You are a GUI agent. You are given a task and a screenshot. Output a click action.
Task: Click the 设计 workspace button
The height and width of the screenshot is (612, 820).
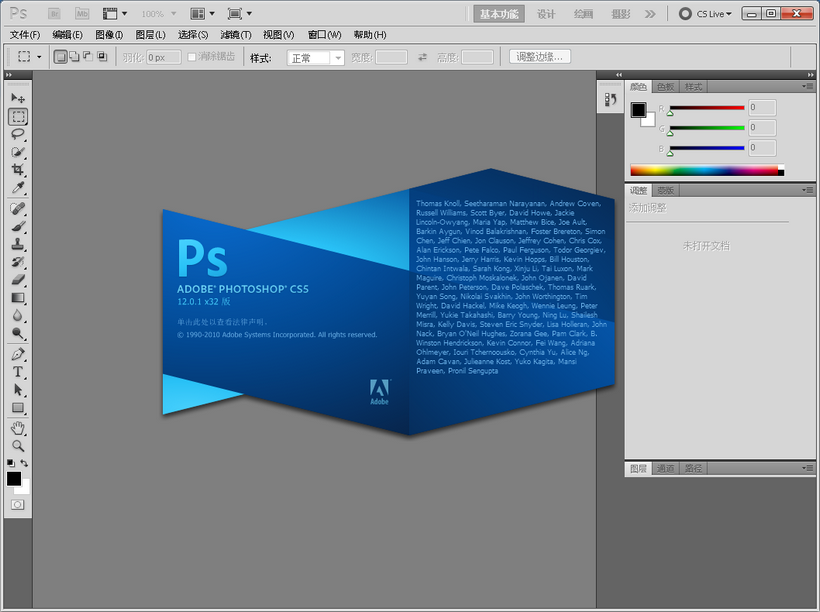546,14
